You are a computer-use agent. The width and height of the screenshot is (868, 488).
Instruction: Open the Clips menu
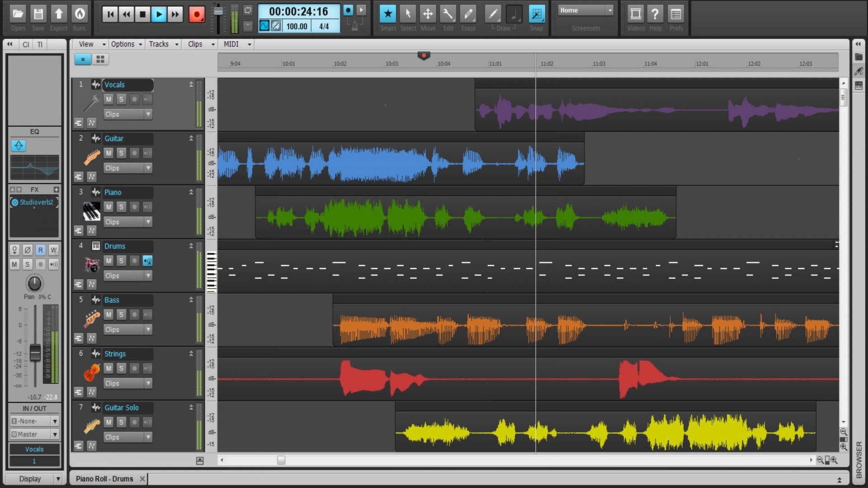201,44
